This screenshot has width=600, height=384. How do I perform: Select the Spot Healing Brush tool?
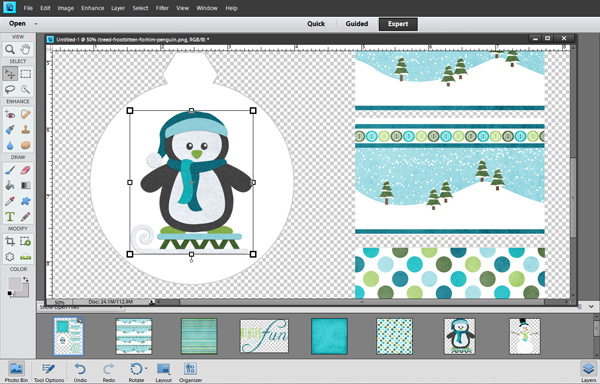[25, 114]
